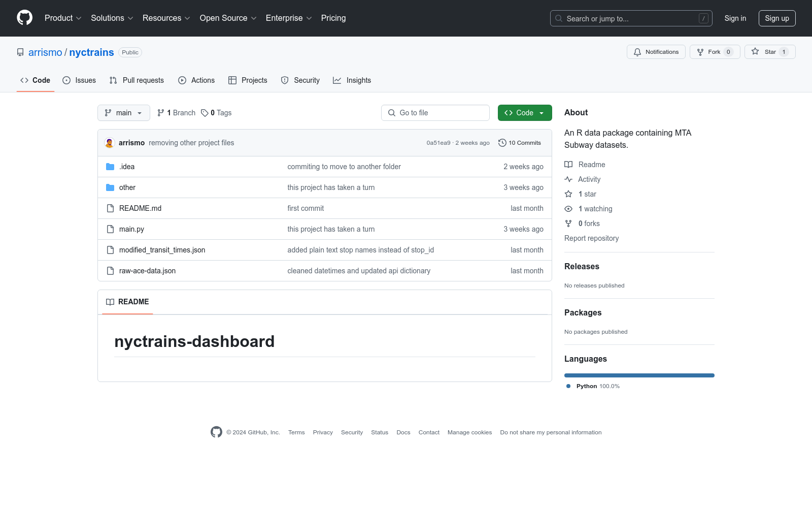Click the Report repository link
Viewport: 812px width, 508px height.
(592, 238)
